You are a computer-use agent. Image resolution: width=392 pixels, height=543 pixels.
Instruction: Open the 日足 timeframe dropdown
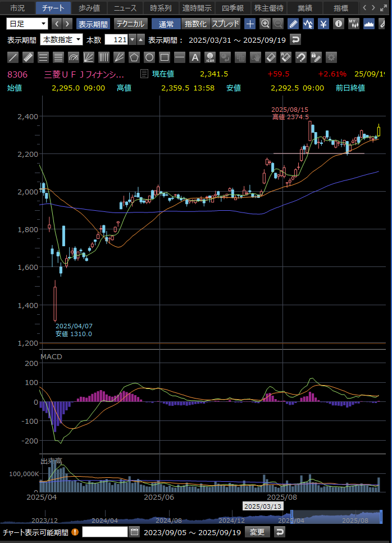[28, 24]
